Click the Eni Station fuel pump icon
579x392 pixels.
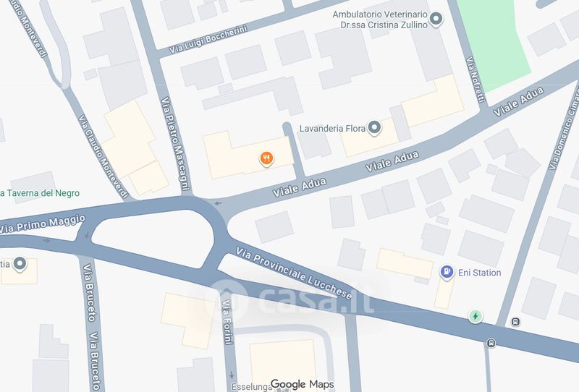tap(447, 273)
